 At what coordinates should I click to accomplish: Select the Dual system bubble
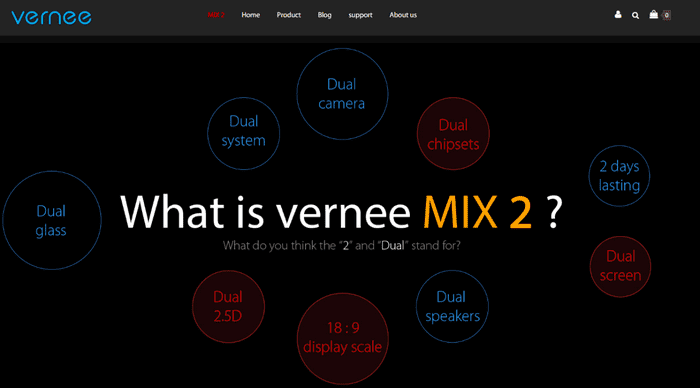(244, 134)
